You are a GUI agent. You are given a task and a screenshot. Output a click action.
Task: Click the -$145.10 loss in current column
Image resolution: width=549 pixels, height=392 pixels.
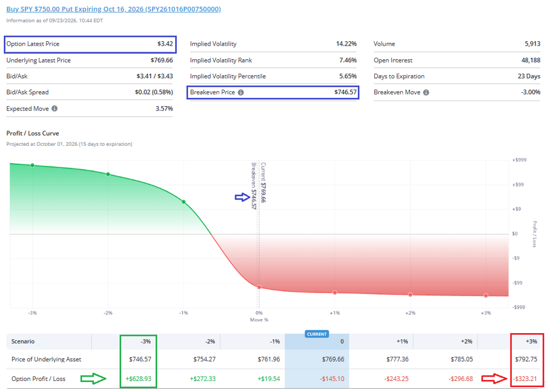(332, 379)
